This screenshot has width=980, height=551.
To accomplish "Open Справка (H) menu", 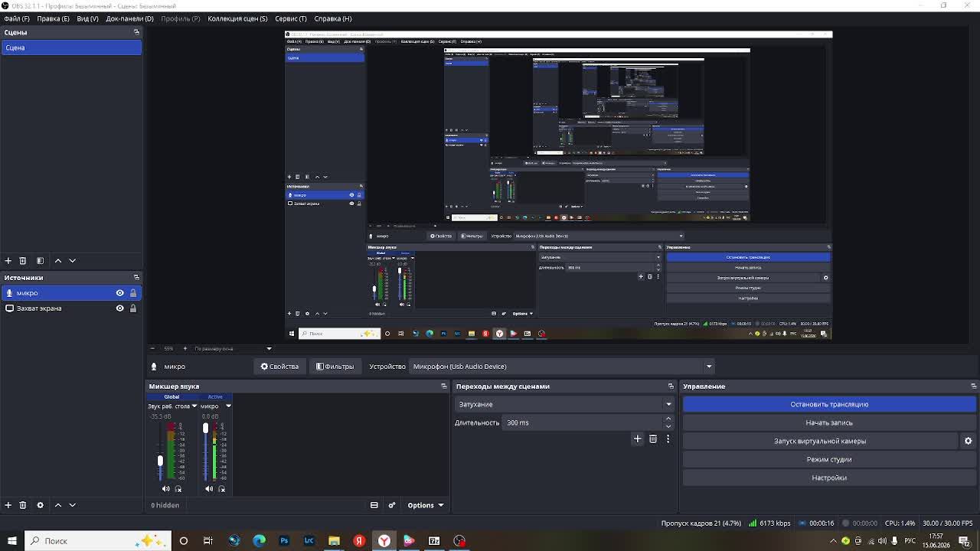I will [x=333, y=18].
